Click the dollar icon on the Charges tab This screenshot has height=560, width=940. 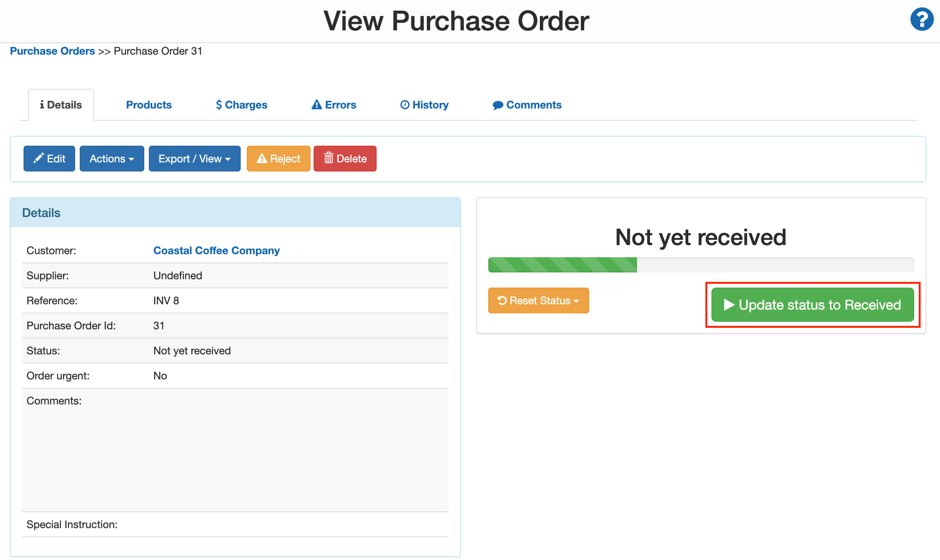(219, 105)
